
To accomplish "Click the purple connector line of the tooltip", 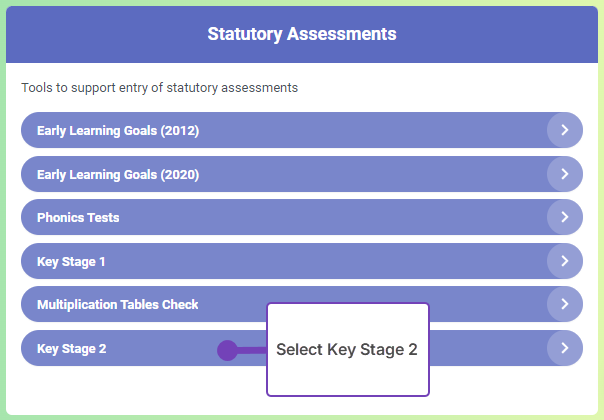I will click(252, 350).
